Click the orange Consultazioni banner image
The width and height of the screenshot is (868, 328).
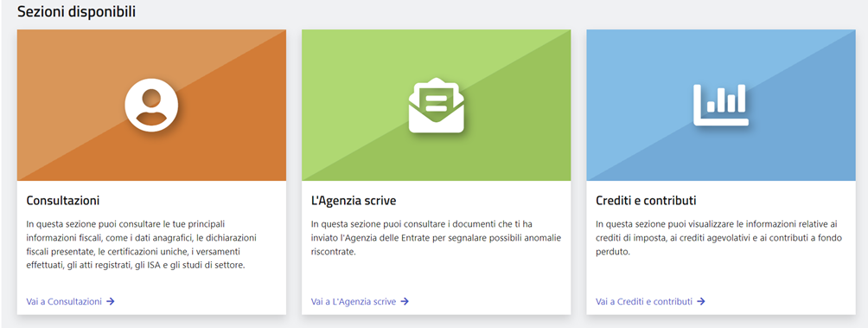tap(151, 105)
